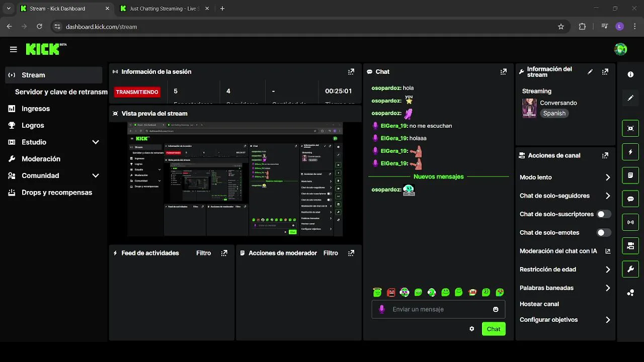Click Hostear canal action
This screenshot has width=644, height=362.
click(x=539, y=304)
